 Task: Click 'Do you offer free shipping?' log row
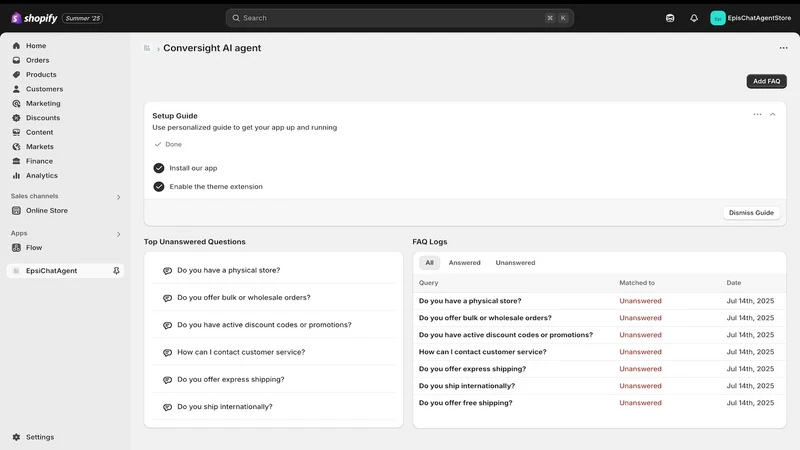click(x=599, y=403)
